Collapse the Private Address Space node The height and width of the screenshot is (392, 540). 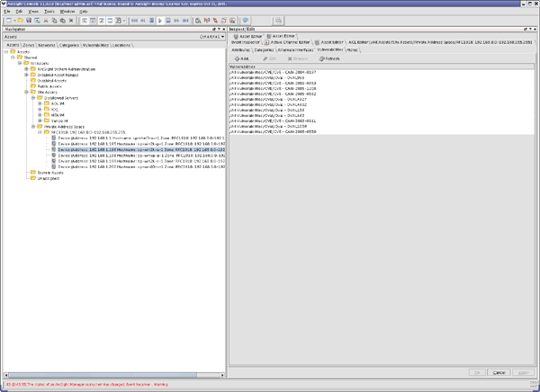click(x=33, y=127)
